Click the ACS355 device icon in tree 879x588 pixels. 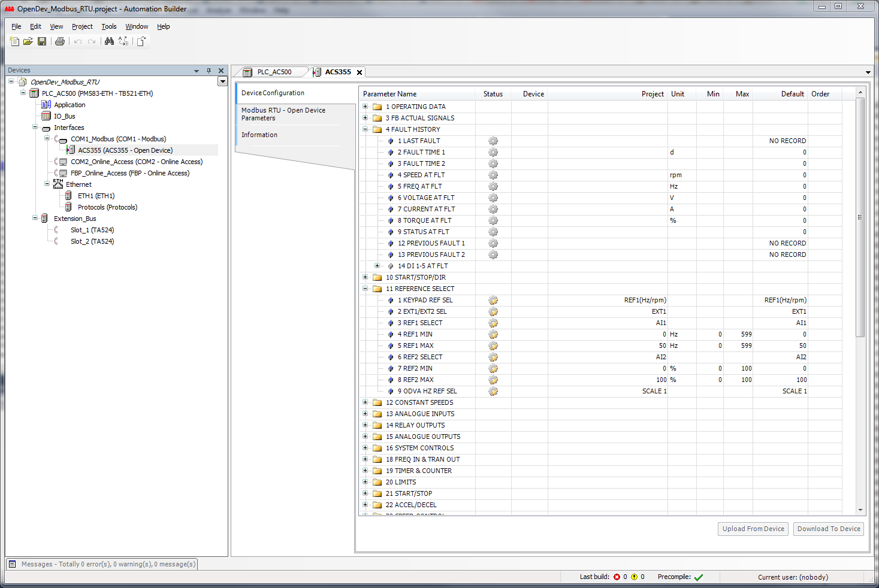tap(71, 150)
